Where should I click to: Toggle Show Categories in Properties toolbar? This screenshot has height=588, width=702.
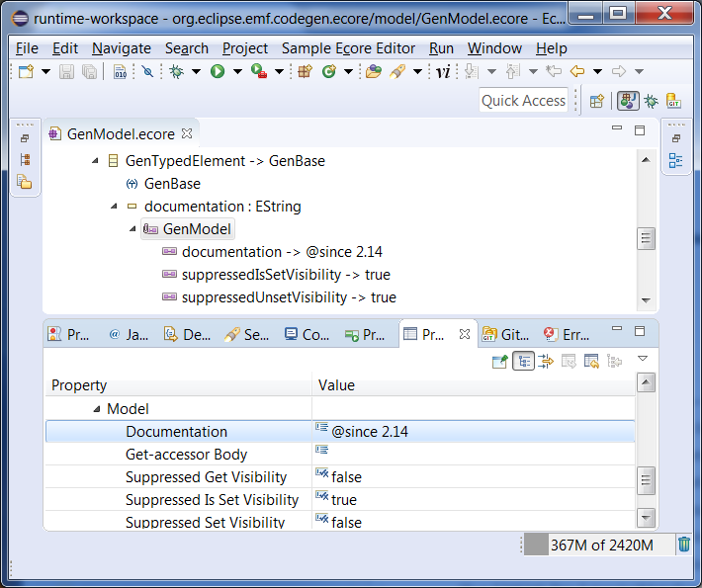click(x=523, y=361)
